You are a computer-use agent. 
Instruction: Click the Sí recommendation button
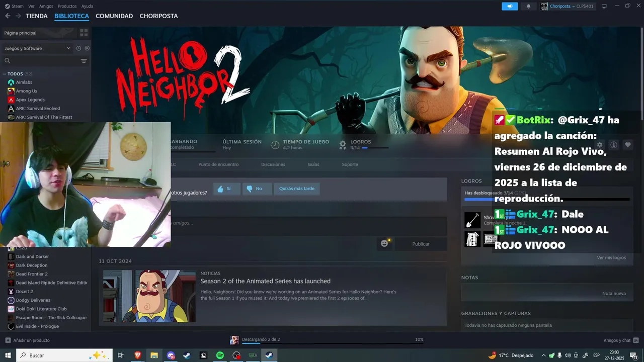(x=226, y=189)
